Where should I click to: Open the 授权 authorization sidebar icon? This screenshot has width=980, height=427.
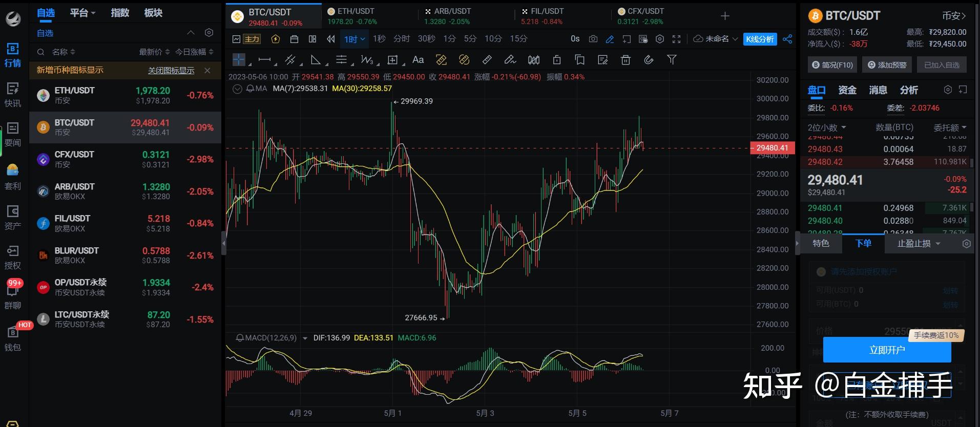[13, 257]
